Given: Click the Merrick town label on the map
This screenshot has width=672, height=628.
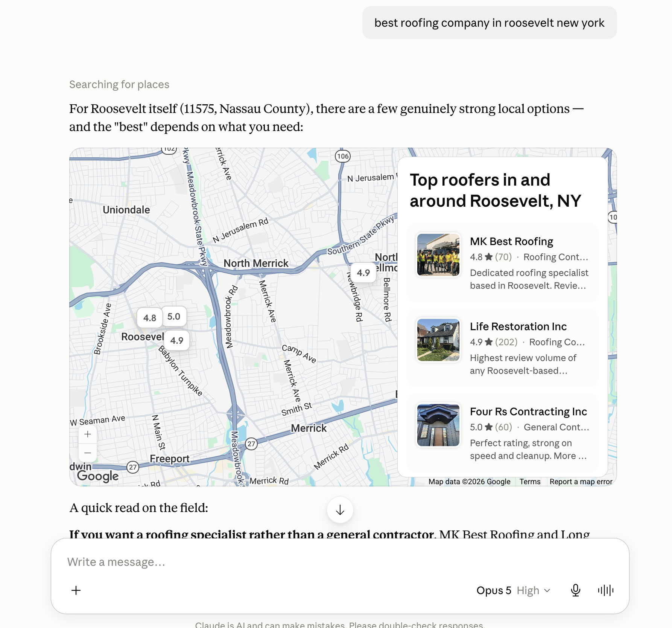Looking at the screenshot, I should click(x=309, y=428).
